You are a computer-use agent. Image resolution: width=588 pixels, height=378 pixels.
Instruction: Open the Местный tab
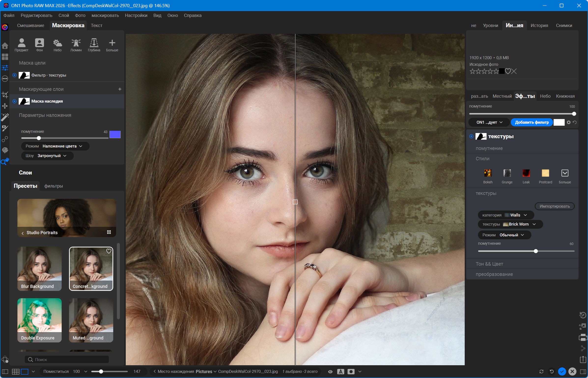coord(502,96)
